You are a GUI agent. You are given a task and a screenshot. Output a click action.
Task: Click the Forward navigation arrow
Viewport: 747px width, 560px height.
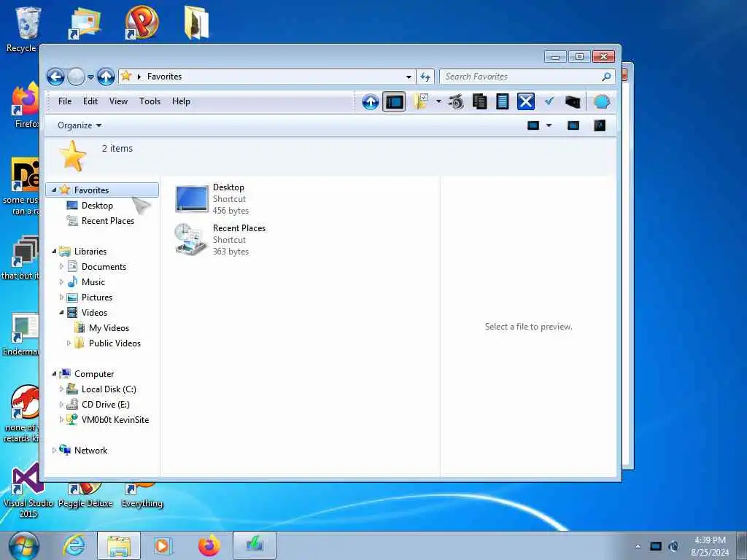76,77
